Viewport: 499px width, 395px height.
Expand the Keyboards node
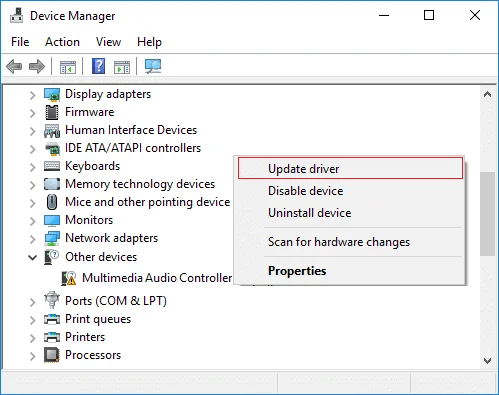(x=32, y=167)
